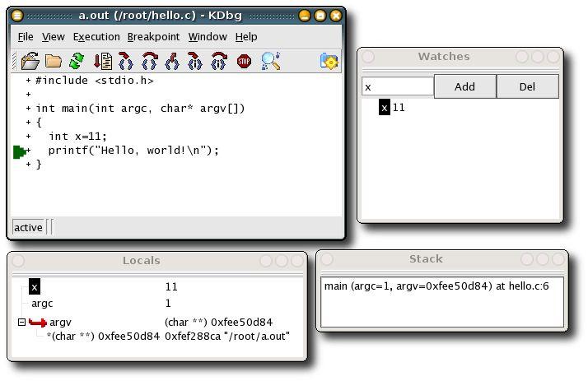Toggle breakpoint with red stop sign icon

(244, 61)
